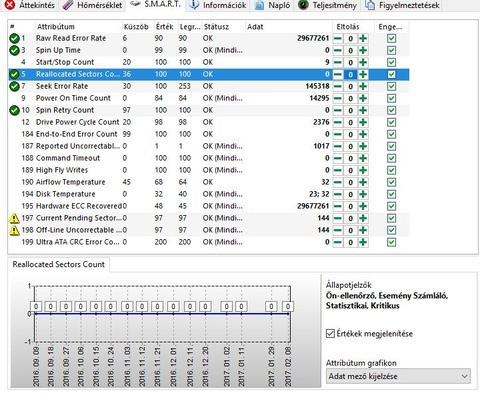Sort by Eltolás column header
The image size is (480, 395).
coord(348,27)
